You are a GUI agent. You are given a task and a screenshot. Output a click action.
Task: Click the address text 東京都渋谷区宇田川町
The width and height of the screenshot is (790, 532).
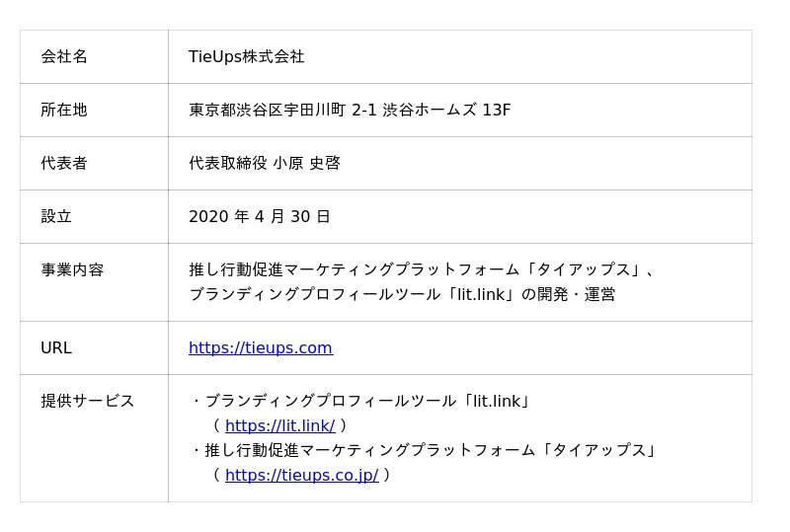(267, 110)
